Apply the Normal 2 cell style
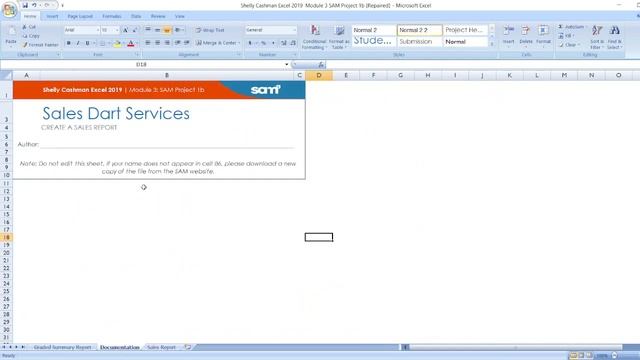 pyautogui.click(x=373, y=30)
